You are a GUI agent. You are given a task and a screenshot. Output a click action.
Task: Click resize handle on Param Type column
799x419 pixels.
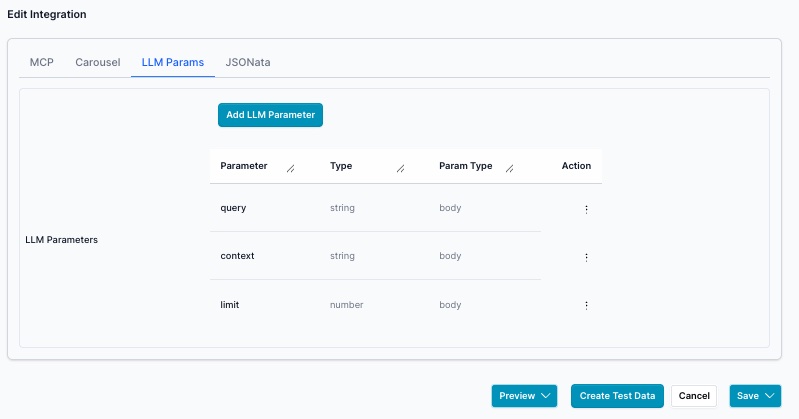[510, 169]
